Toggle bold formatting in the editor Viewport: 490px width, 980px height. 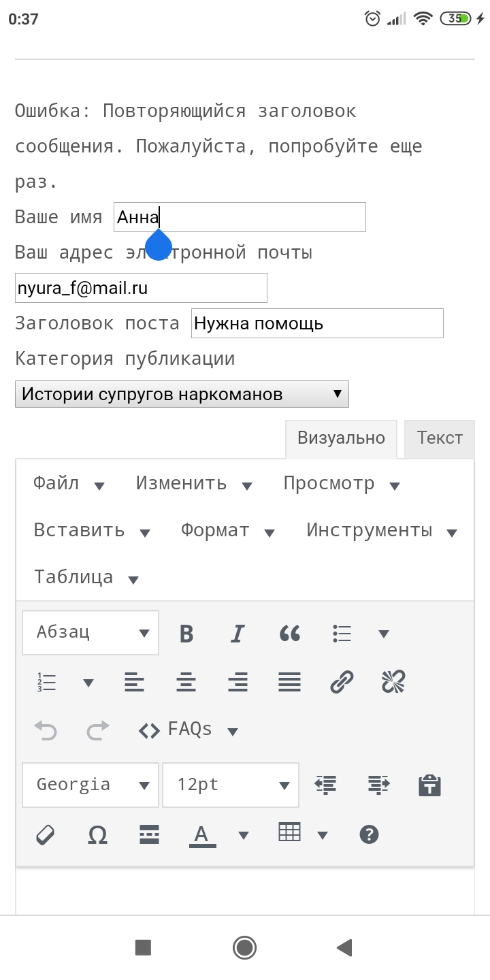[x=186, y=634]
